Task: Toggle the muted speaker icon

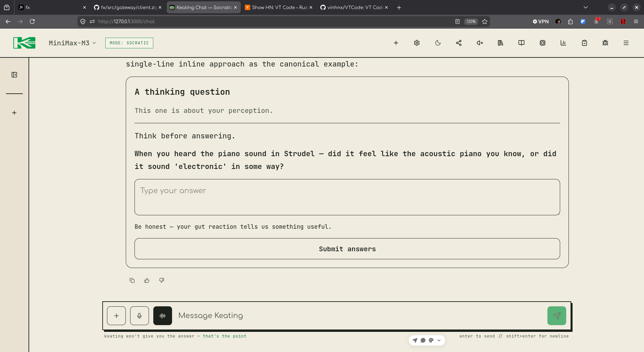Action: (x=480, y=43)
